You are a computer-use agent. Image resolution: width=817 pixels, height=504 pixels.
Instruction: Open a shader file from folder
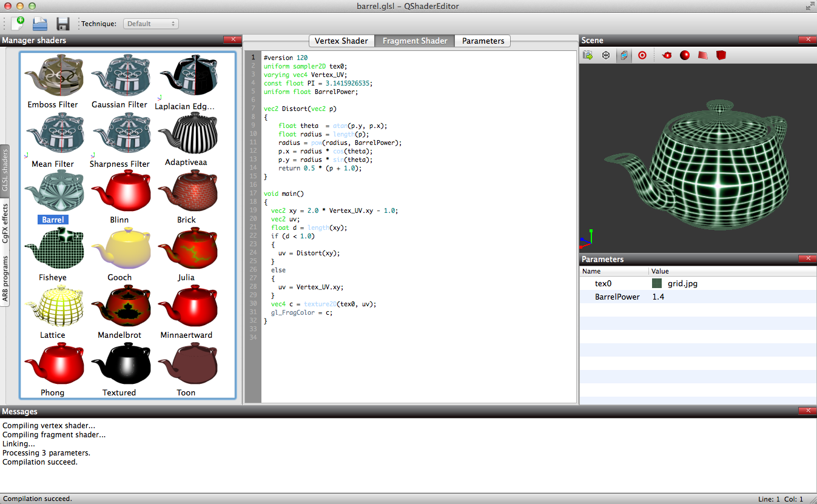(x=40, y=24)
